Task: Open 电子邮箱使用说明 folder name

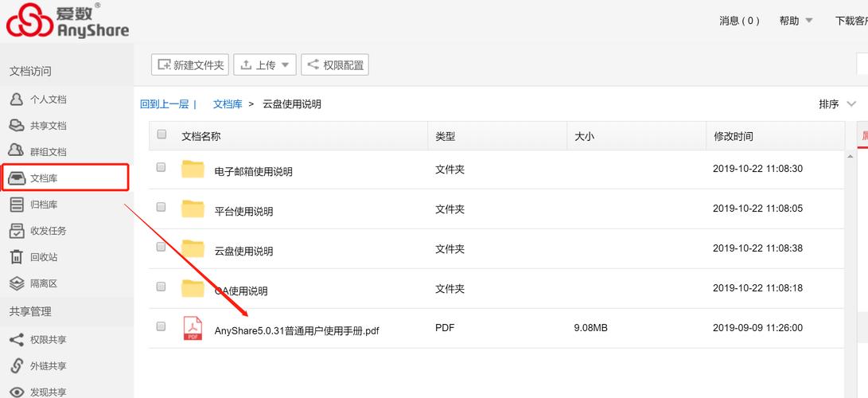Action: point(254,172)
